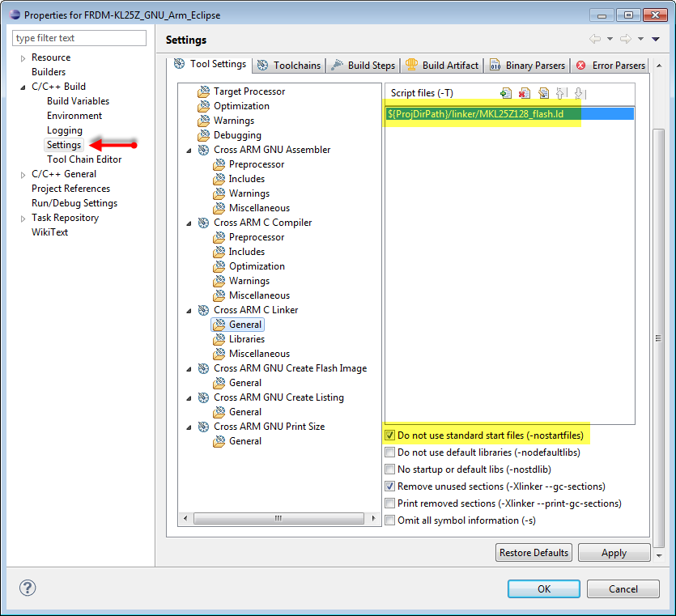The image size is (676, 616).
Task: Click the Edit script file icon
Action: pyautogui.click(x=543, y=93)
